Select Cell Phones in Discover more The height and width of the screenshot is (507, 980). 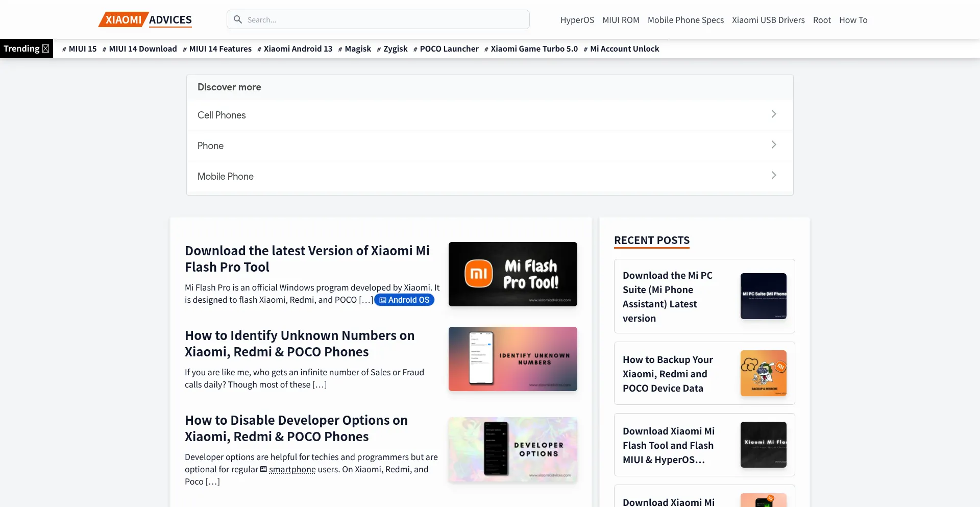click(x=490, y=115)
